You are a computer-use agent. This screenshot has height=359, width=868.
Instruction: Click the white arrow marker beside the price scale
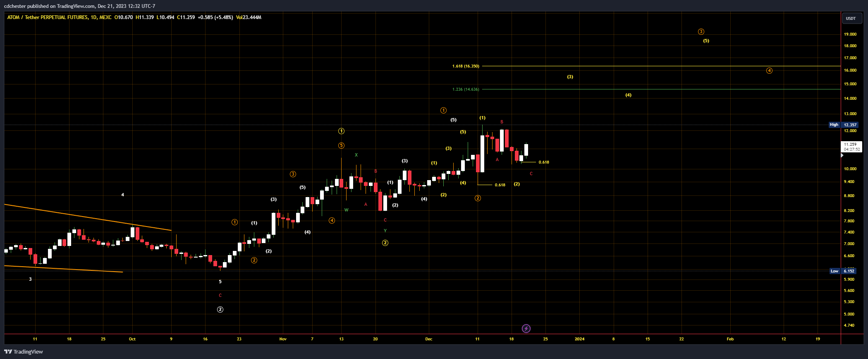click(842, 155)
